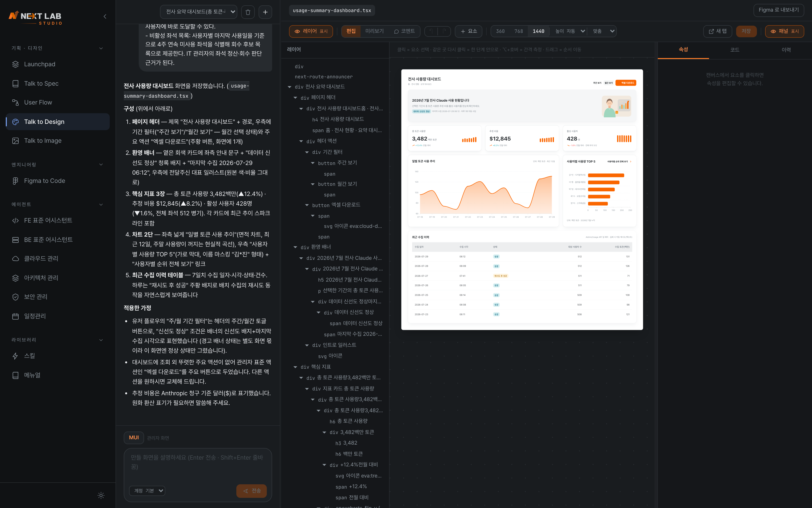The width and height of the screenshot is (812, 508).
Task: Open the conversation selector dropdown
Action: point(199,12)
